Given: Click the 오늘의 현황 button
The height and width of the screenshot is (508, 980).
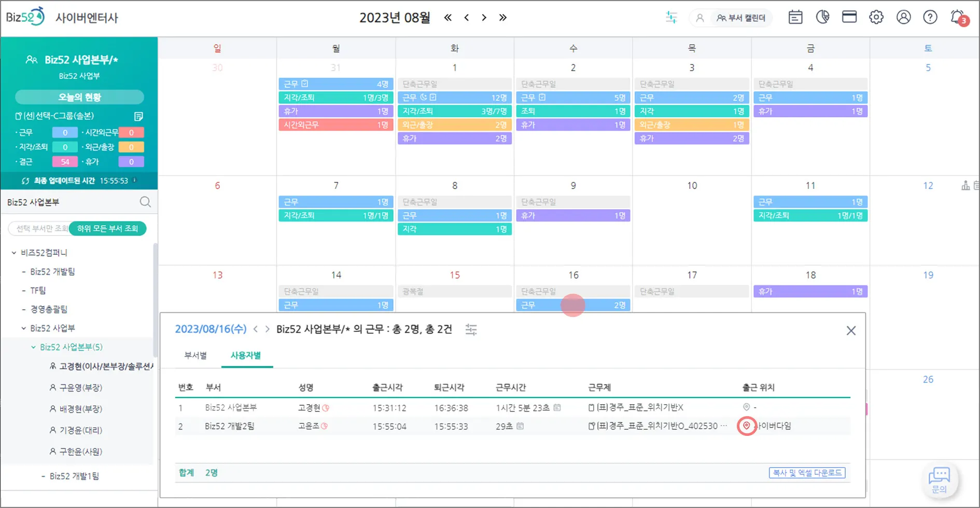Looking at the screenshot, I should tap(79, 97).
